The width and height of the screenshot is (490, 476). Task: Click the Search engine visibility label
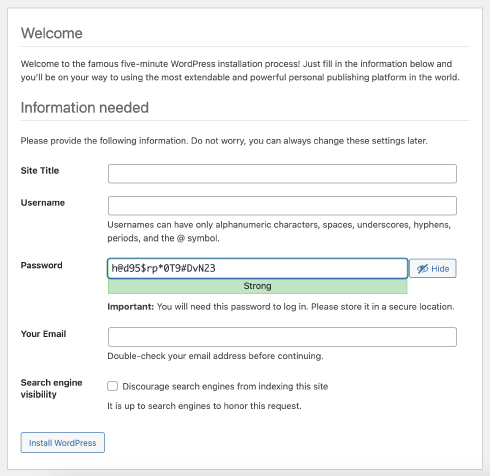(51, 388)
